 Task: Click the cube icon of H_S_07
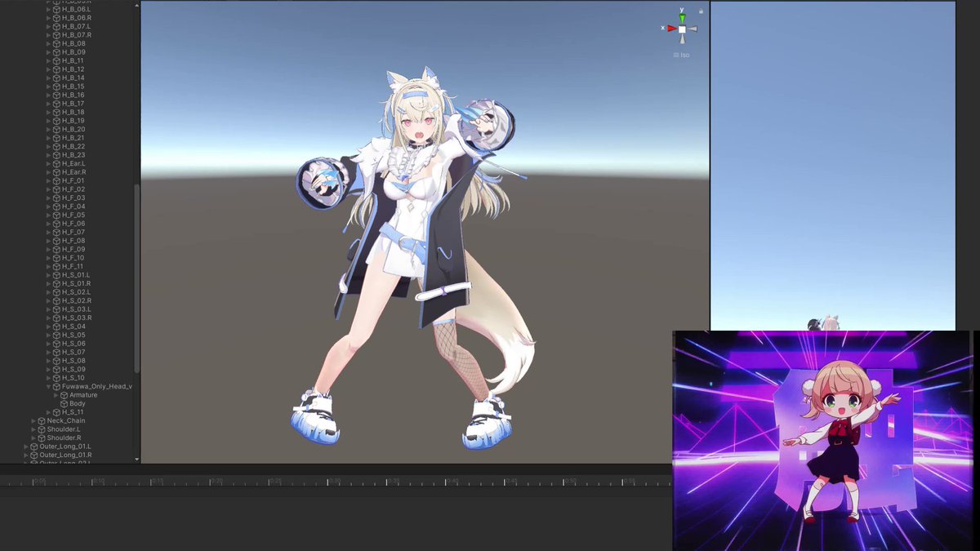tap(56, 352)
